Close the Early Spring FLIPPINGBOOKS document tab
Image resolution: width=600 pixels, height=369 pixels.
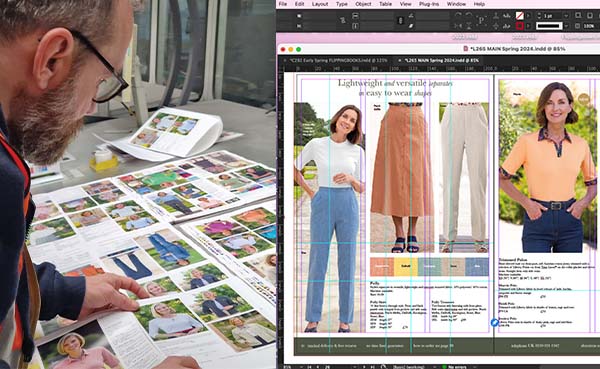click(x=285, y=60)
